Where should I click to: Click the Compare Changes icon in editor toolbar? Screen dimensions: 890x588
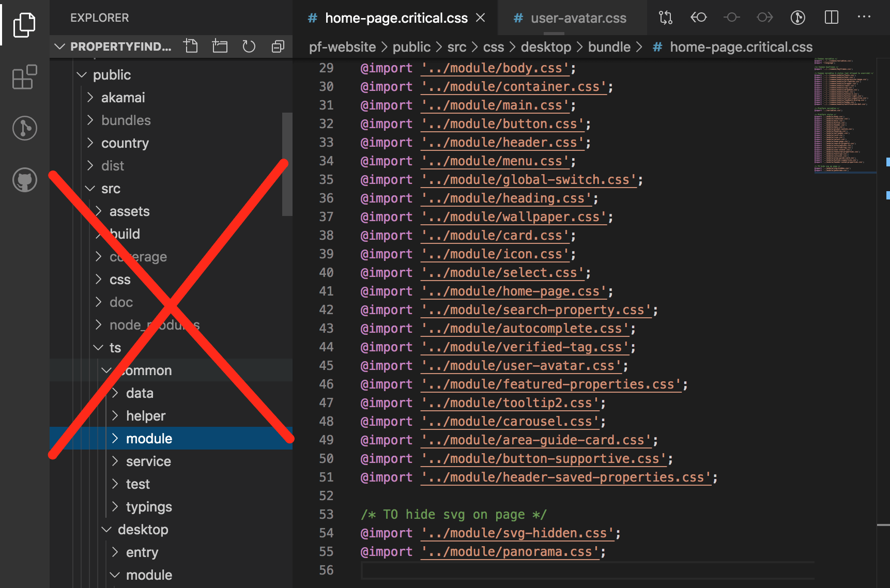[665, 18]
